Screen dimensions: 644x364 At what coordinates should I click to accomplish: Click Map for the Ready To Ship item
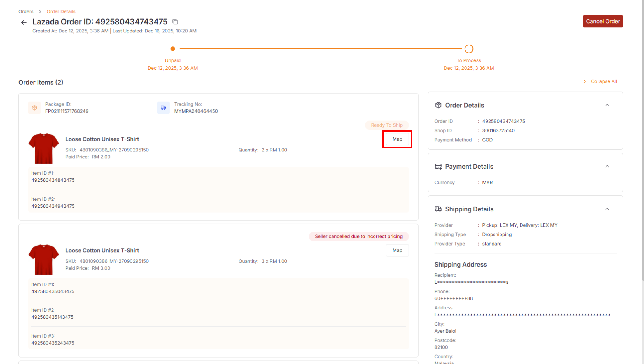[x=397, y=139]
